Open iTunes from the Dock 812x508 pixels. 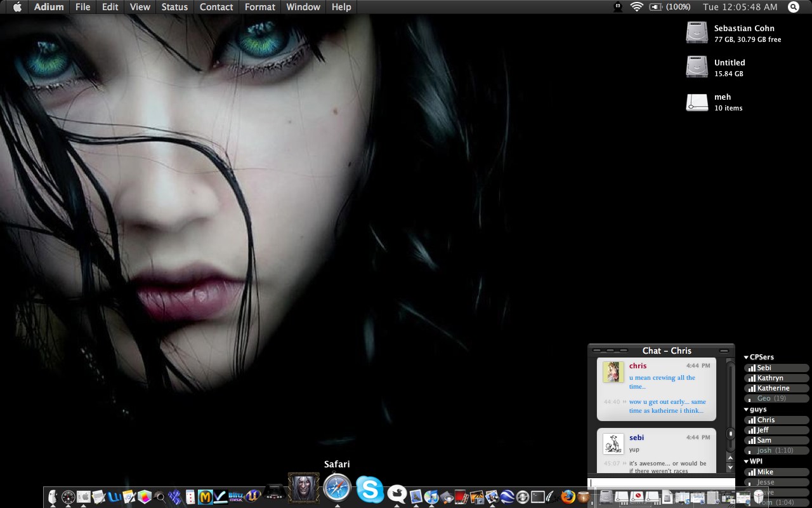click(431, 497)
